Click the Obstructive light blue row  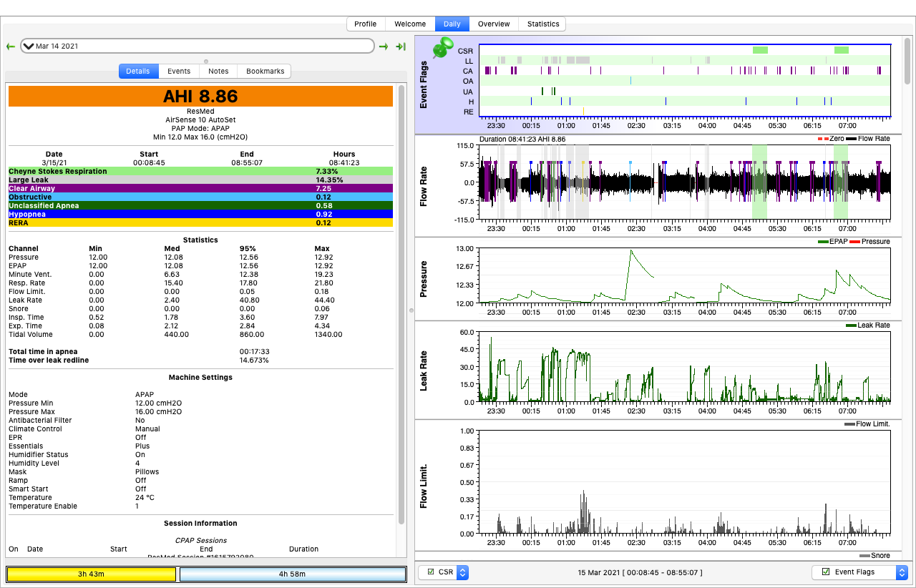click(x=200, y=197)
